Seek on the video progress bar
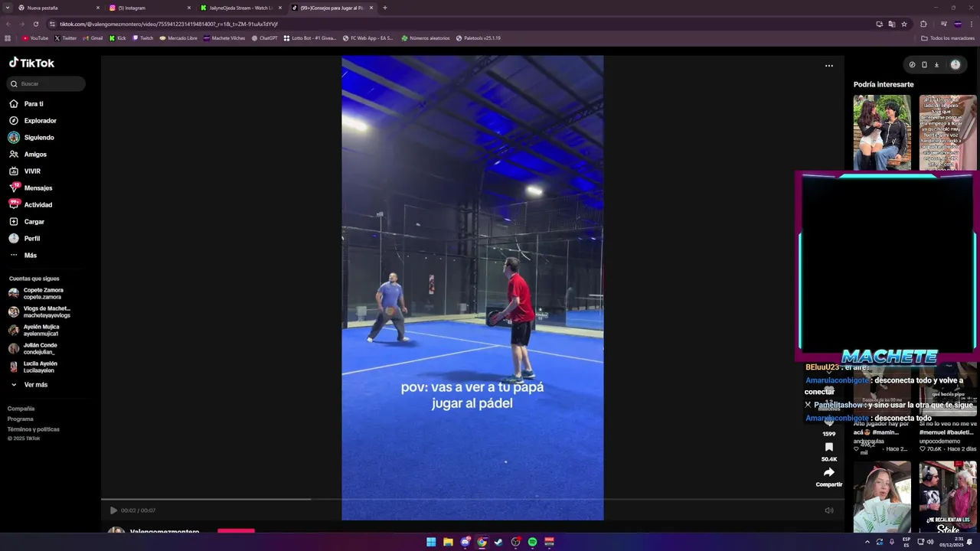Image resolution: width=980 pixels, height=551 pixels. pos(472,499)
